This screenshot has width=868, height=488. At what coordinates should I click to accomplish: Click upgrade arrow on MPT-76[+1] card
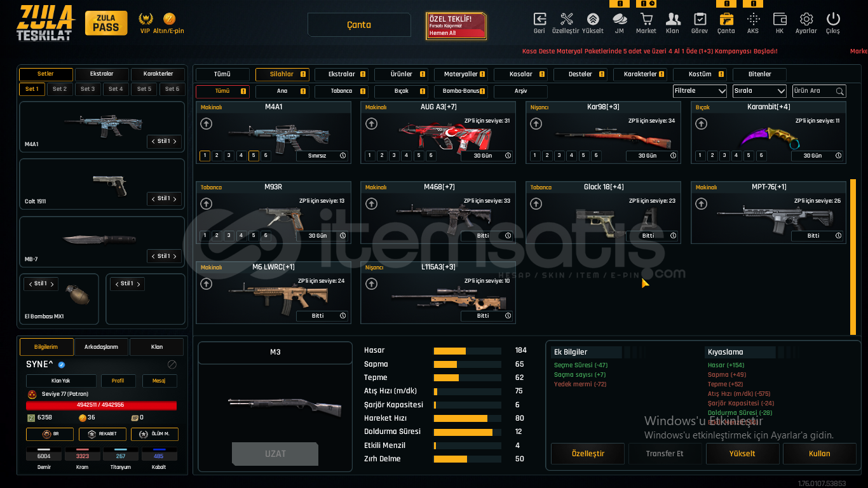click(x=701, y=204)
